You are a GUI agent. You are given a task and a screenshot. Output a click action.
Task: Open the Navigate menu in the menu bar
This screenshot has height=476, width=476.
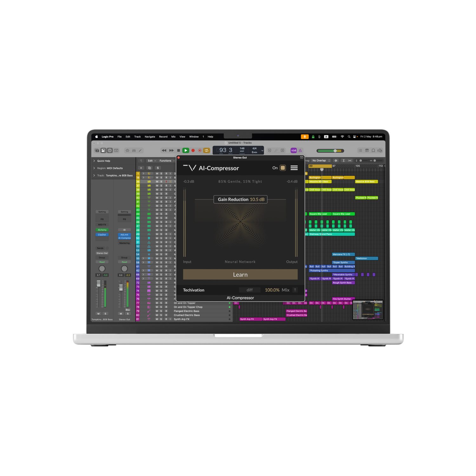click(150, 136)
